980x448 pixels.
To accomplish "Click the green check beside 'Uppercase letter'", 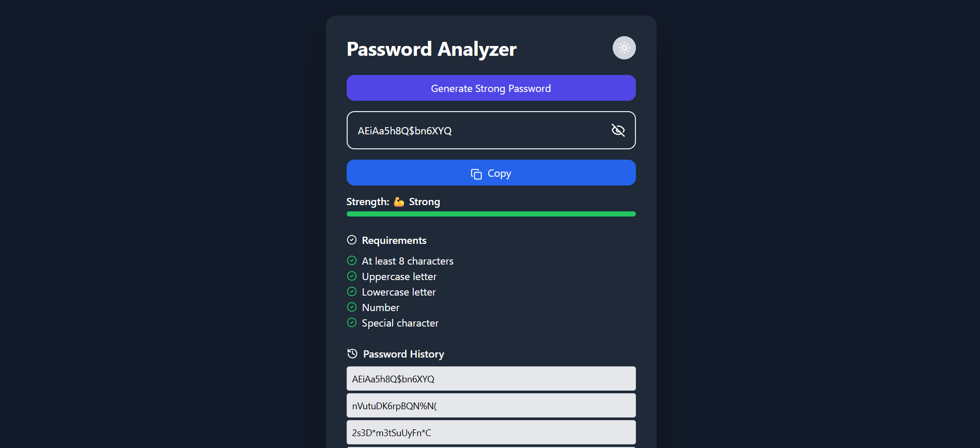I will [x=352, y=276].
